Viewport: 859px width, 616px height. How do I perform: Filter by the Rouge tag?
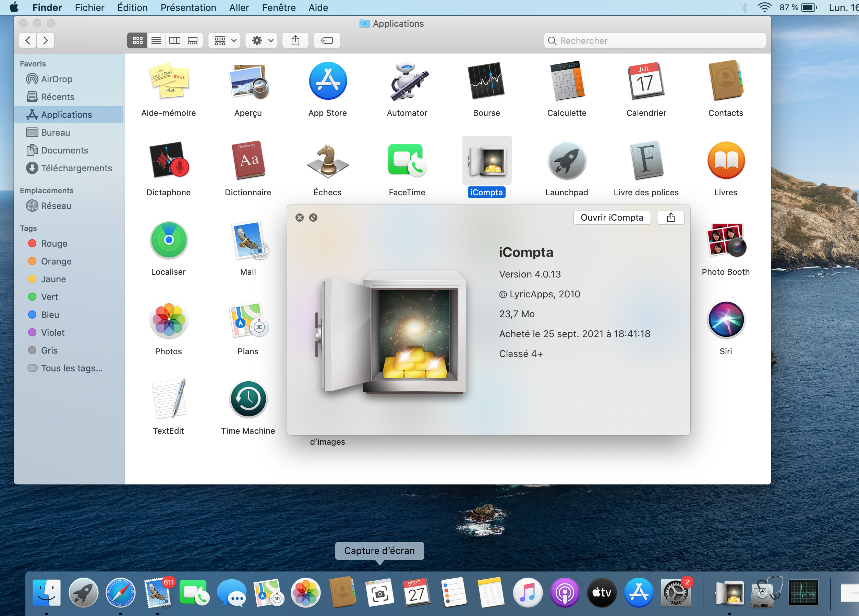[x=69, y=244]
